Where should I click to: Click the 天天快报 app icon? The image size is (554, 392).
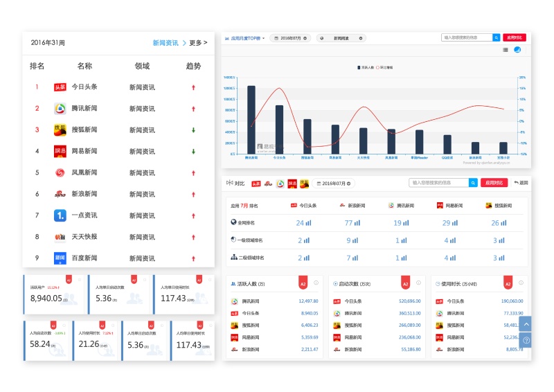pos(60,237)
